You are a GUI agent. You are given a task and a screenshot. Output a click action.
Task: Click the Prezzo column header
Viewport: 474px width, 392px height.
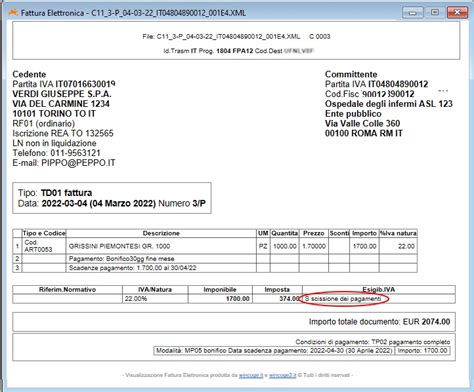(313, 233)
